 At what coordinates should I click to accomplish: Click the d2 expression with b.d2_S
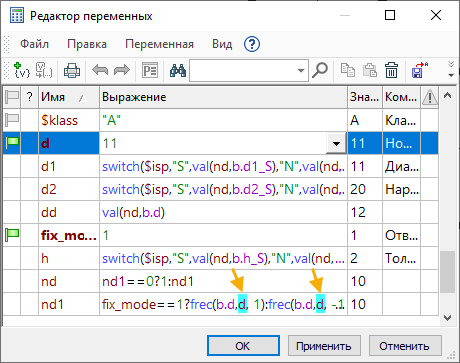[x=223, y=189]
